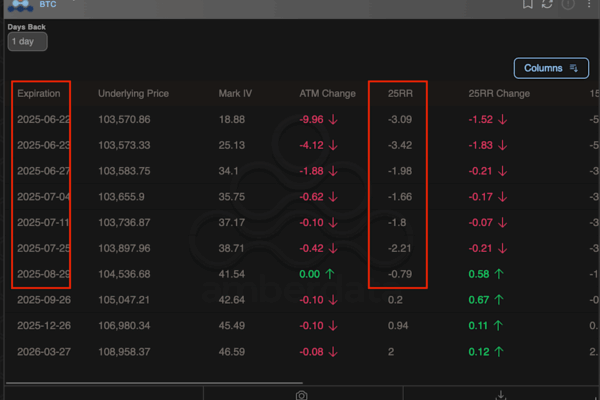The height and width of the screenshot is (400, 600).
Task: Sort by Mark IV column header
Action: 235,94
